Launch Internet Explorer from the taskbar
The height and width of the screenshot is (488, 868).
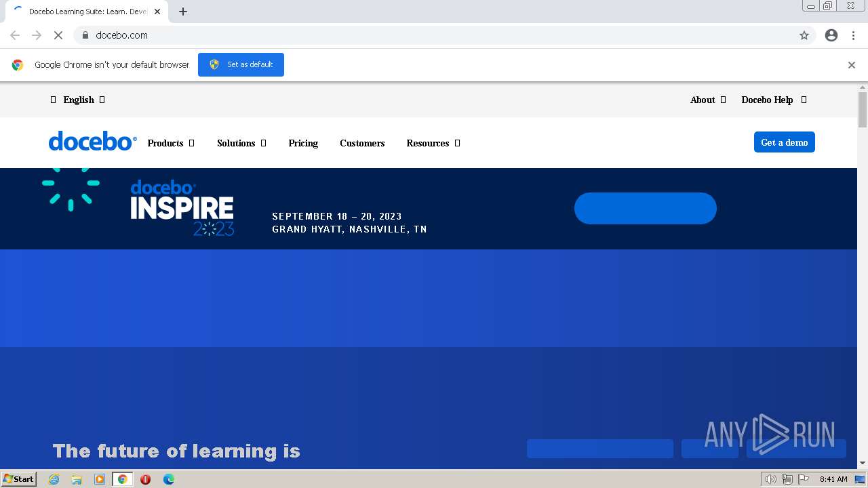point(54,479)
